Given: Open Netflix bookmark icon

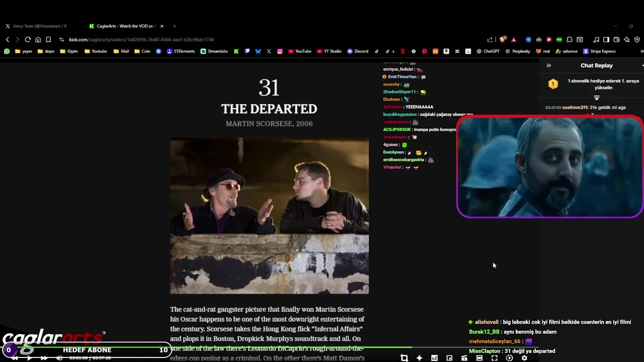Looking at the screenshot, I should (403, 51).
